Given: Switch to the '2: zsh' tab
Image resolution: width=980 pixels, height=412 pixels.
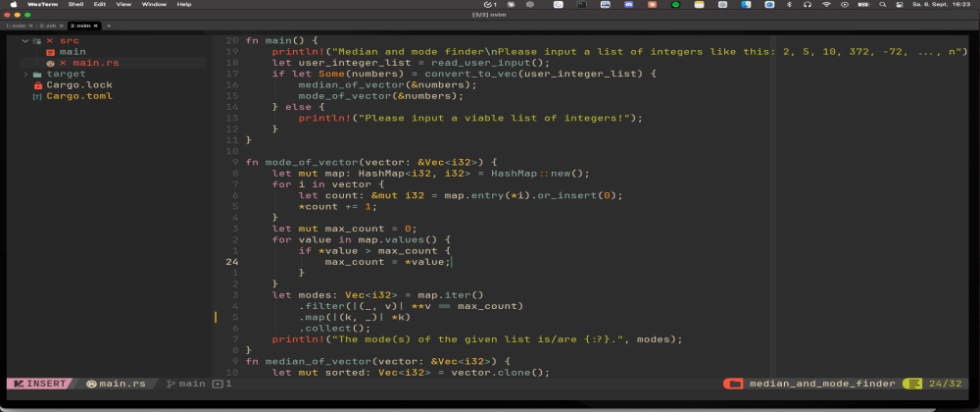Looking at the screenshot, I should click(x=48, y=26).
